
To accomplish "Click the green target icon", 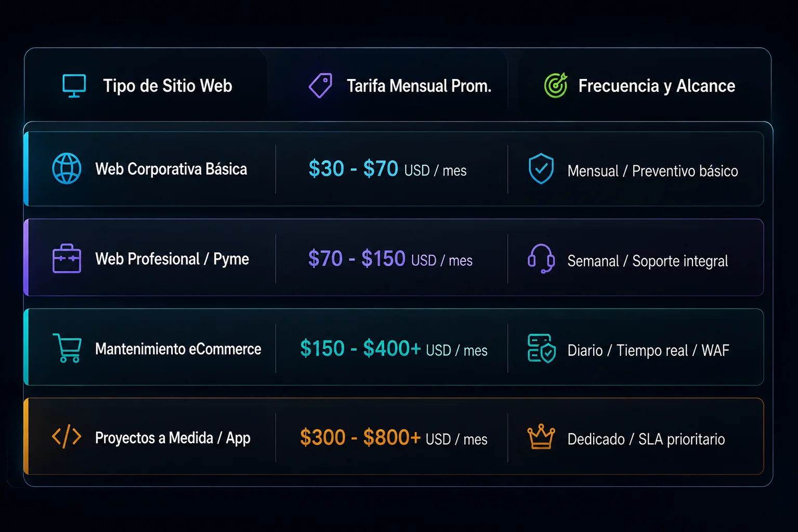I will tap(556, 85).
